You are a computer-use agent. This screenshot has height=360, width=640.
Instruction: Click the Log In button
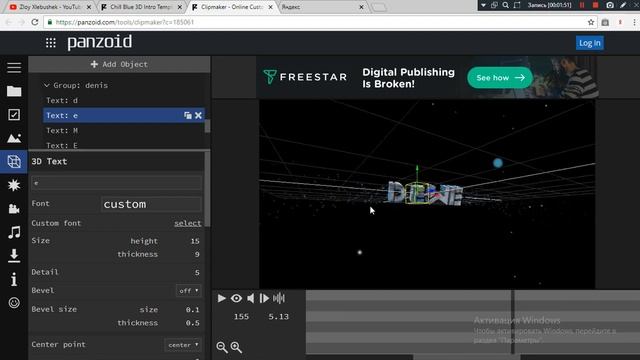[590, 43]
